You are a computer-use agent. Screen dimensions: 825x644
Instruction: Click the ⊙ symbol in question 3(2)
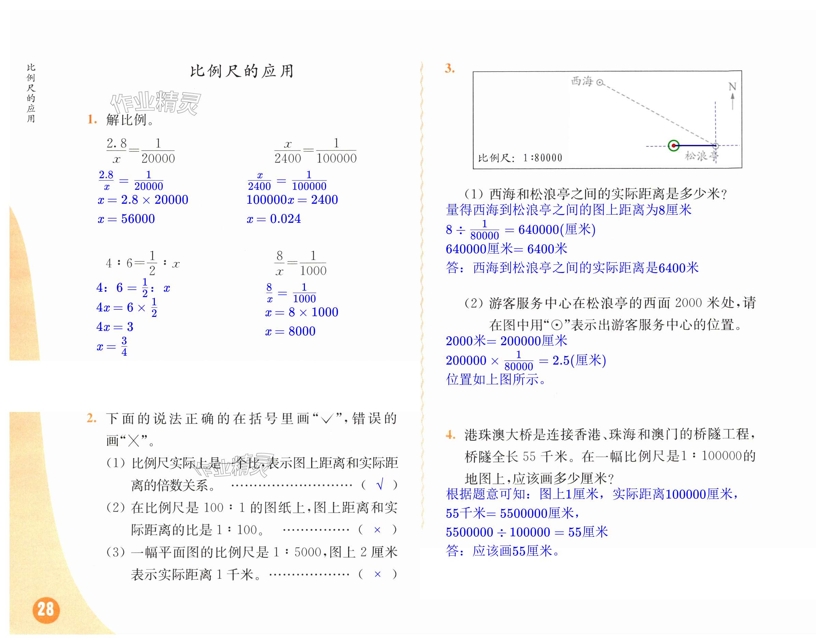(x=556, y=325)
